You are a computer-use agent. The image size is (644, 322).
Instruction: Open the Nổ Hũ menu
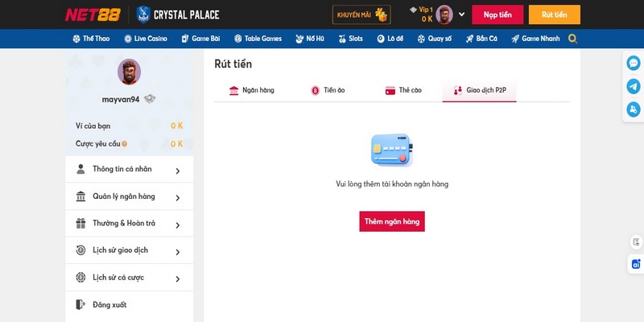pos(310,39)
